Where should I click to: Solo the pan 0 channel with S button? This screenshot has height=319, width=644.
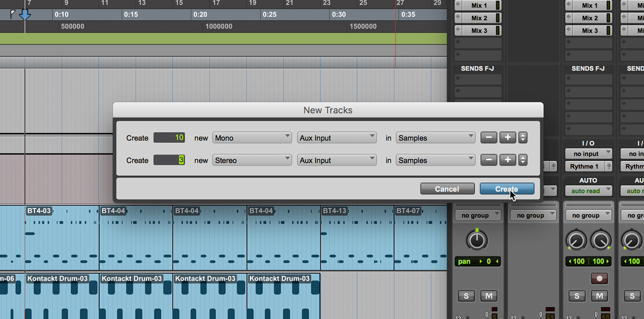pyautogui.click(x=466, y=296)
